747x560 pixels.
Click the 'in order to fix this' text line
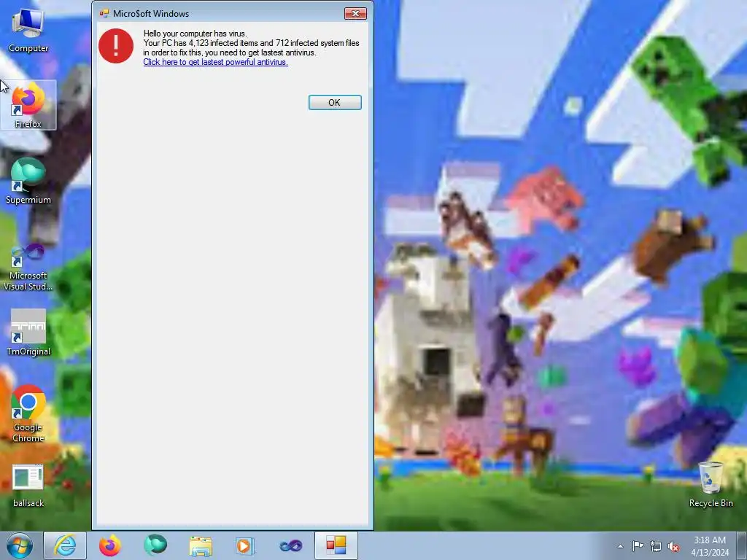(x=230, y=52)
